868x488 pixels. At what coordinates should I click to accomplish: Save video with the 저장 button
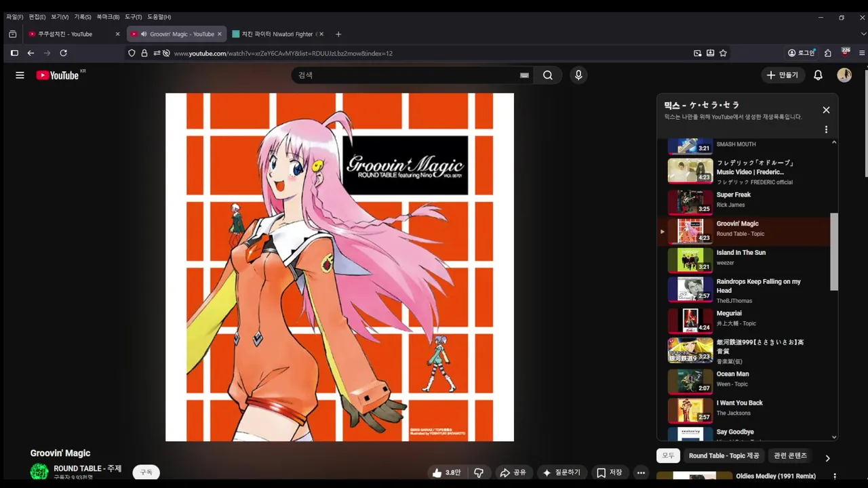(609, 472)
